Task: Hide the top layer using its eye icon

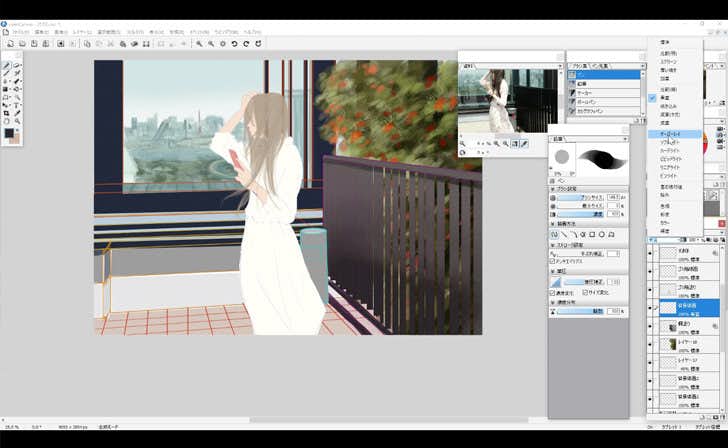Action: 652,254
